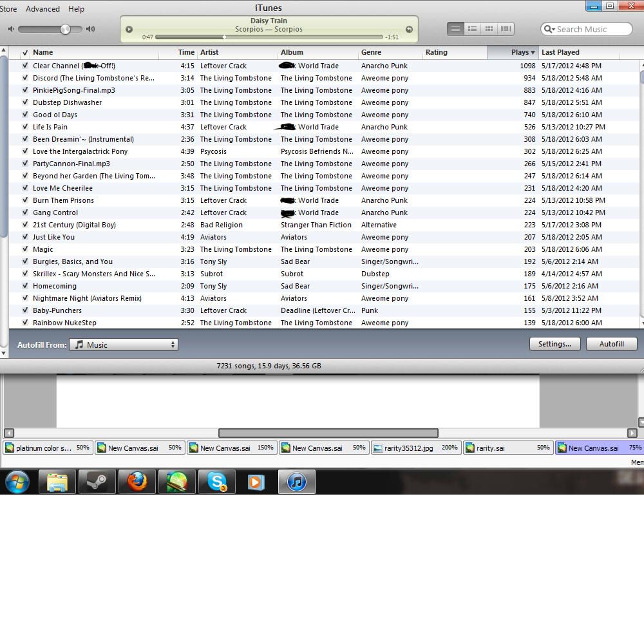
Task: Open the Help menu
Action: 76,8
